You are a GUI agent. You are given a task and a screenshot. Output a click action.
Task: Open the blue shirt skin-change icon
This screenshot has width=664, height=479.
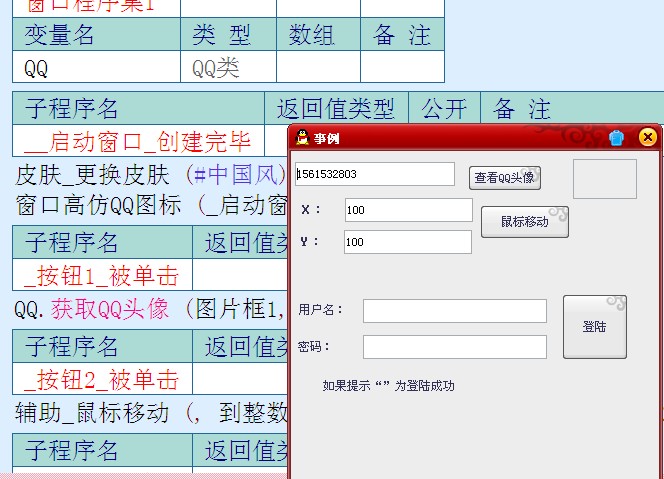616,138
